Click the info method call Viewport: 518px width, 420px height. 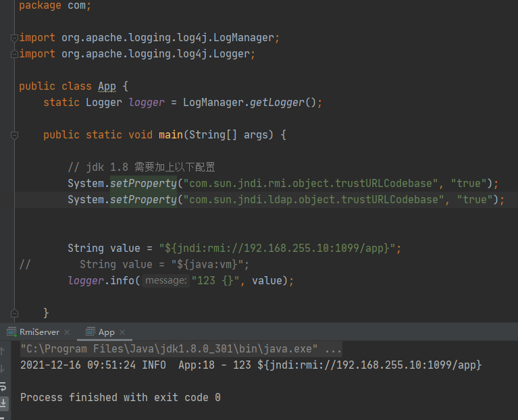[x=122, y=280]
